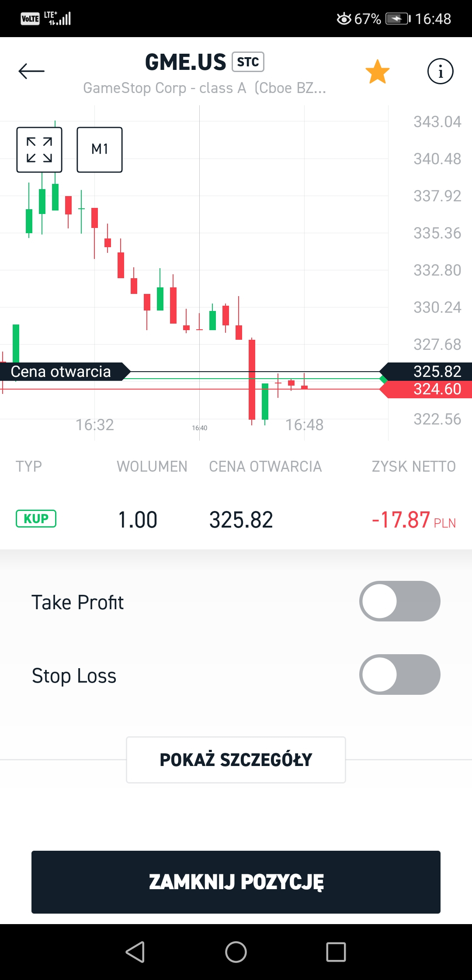Select the Cena otwarcia chart label
Viewport: 472px width, 980px height.
61,372
